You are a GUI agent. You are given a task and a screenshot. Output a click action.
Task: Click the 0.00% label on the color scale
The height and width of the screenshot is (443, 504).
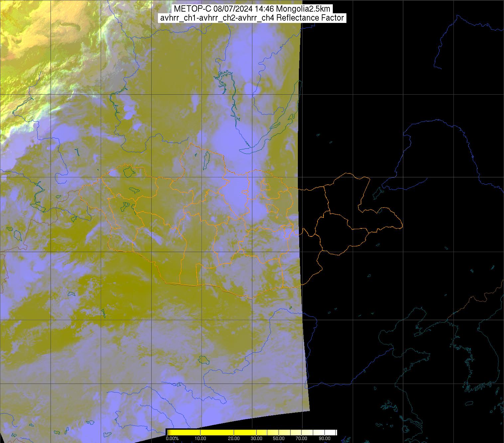coord(173,438)
